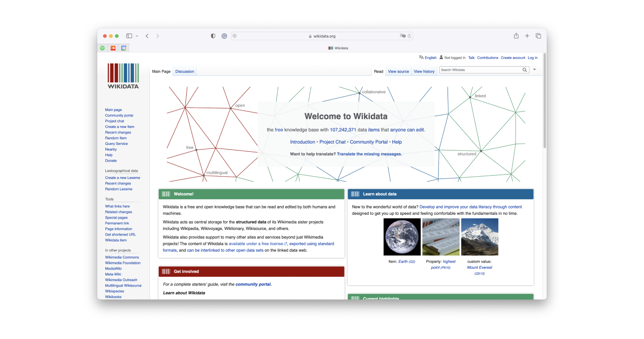Click the Earth thumbnail image
Screen dimensions: 644x339
pos(402,237)
